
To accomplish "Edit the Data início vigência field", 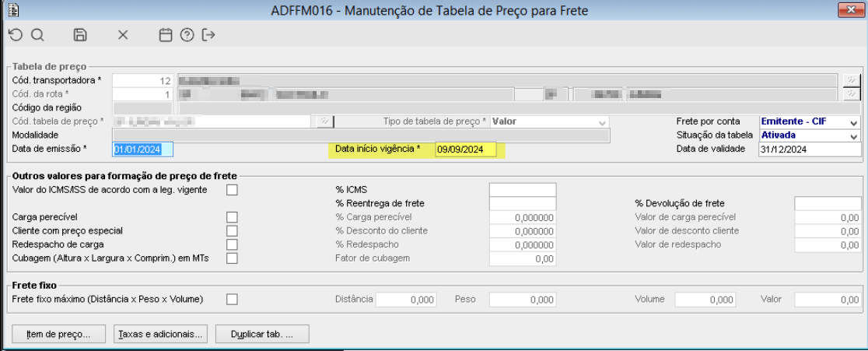I will tap(466, 149).
